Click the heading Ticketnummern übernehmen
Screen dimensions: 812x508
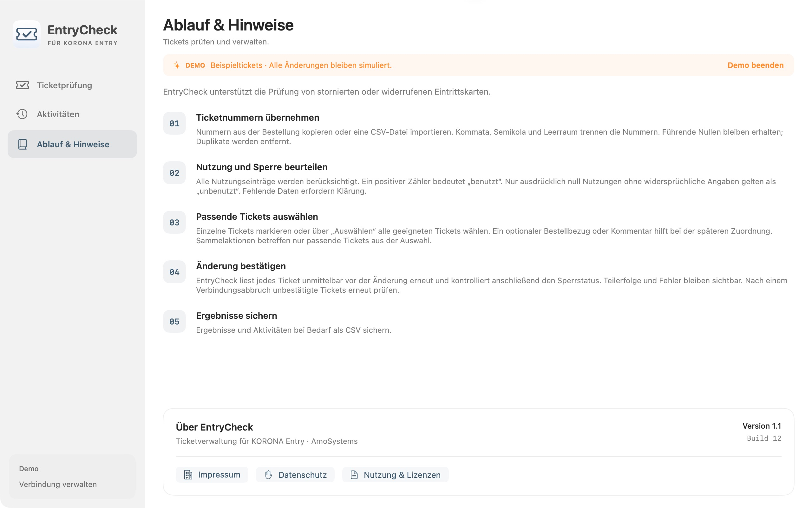click(x=257, y=117)
